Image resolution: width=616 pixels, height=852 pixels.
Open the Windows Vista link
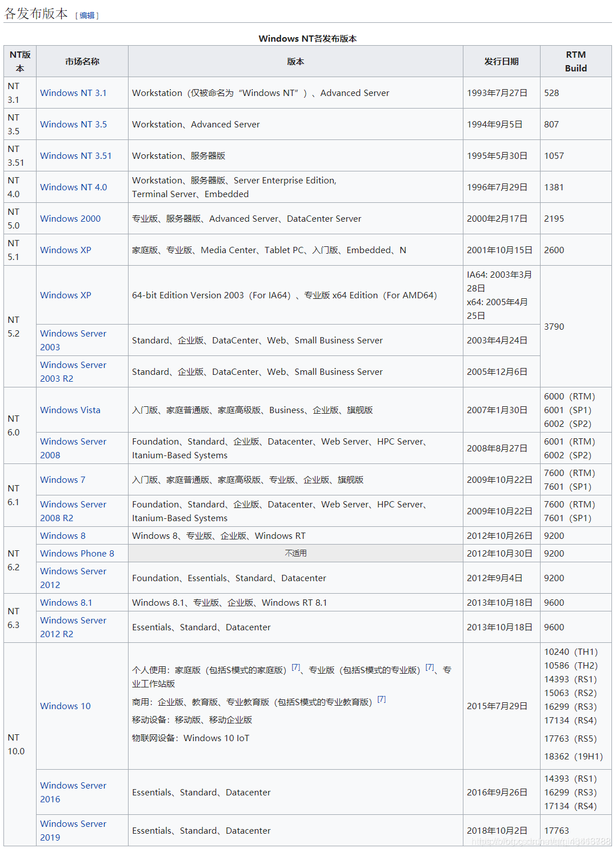70,410
